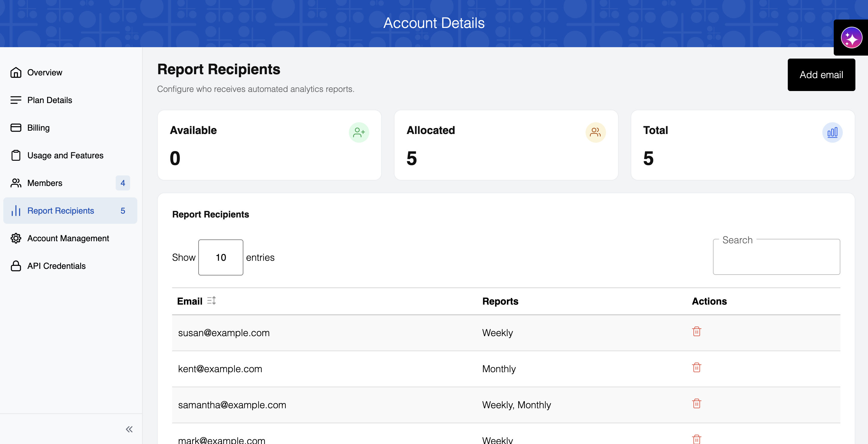Click the Billing card icon
This screenshot has width=868, height=444.
[x=16, y=128]
